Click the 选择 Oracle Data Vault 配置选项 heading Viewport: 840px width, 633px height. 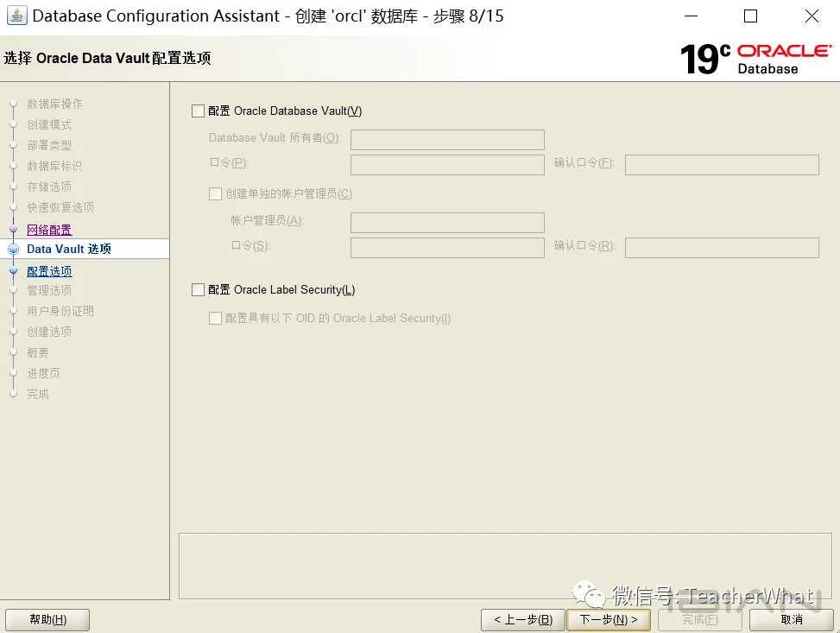pos(107,58)
